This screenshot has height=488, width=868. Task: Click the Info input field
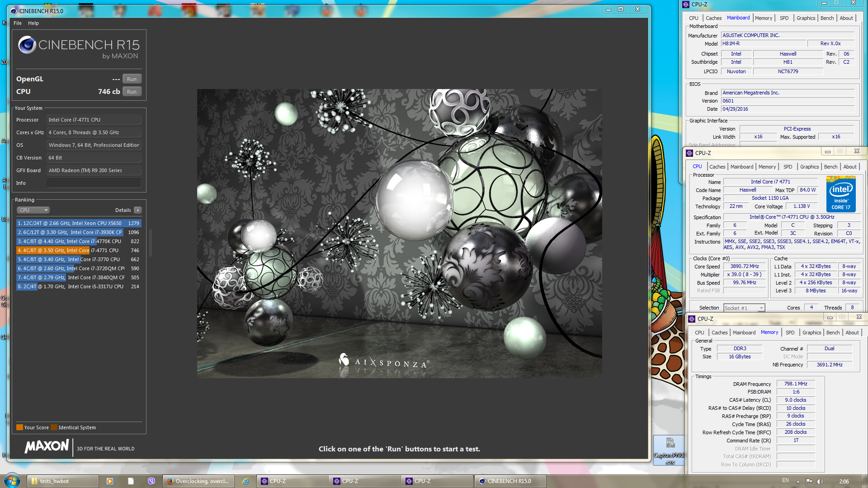(94, 183)
